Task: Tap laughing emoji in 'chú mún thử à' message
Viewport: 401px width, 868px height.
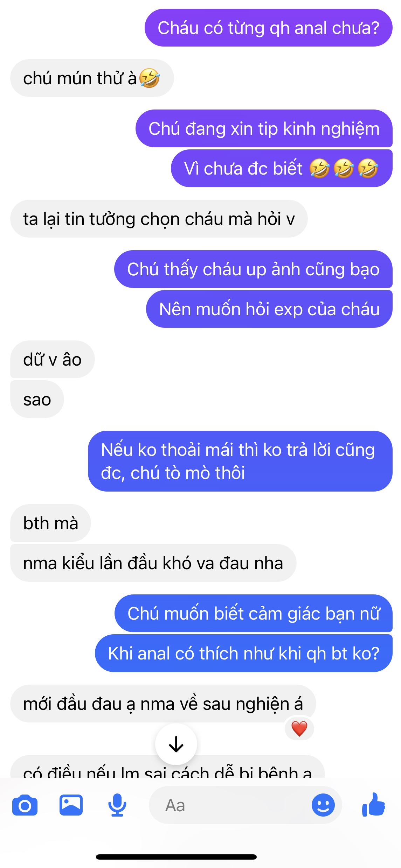Action: [x=150, y=78]
